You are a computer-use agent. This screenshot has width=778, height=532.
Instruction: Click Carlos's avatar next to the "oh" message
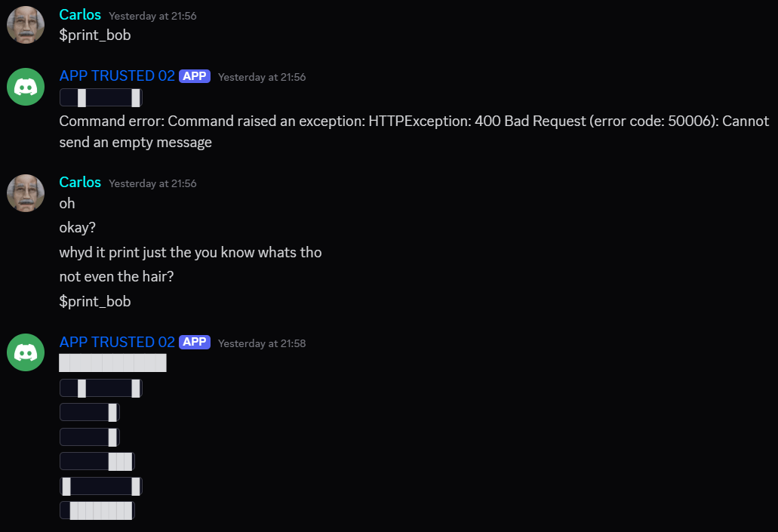26,192
